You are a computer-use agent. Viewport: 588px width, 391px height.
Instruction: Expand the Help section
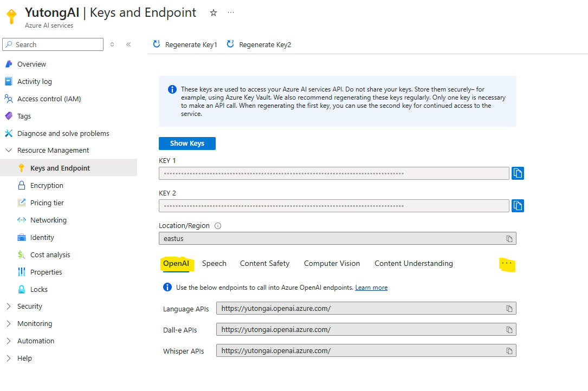point(9,358)
